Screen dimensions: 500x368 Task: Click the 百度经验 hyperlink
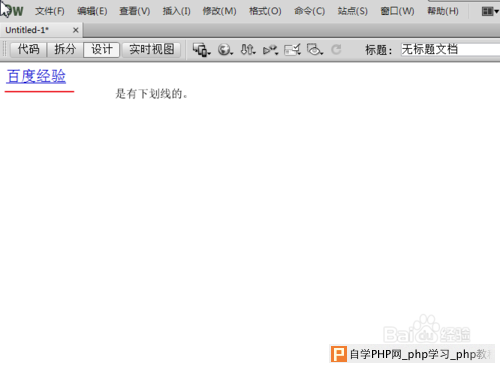36,76
